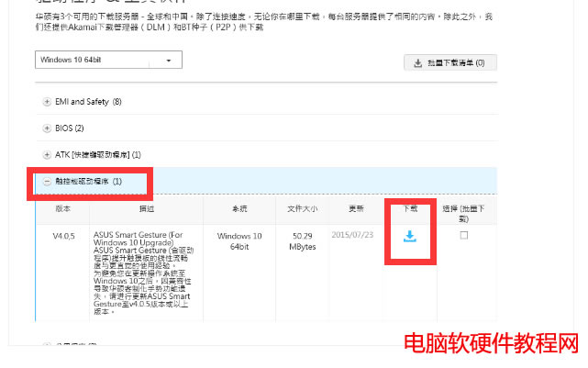Screen dimensions: 588x368
Task: Select the ASUS Smart Gesture description text
Action: tap(145, 273)
